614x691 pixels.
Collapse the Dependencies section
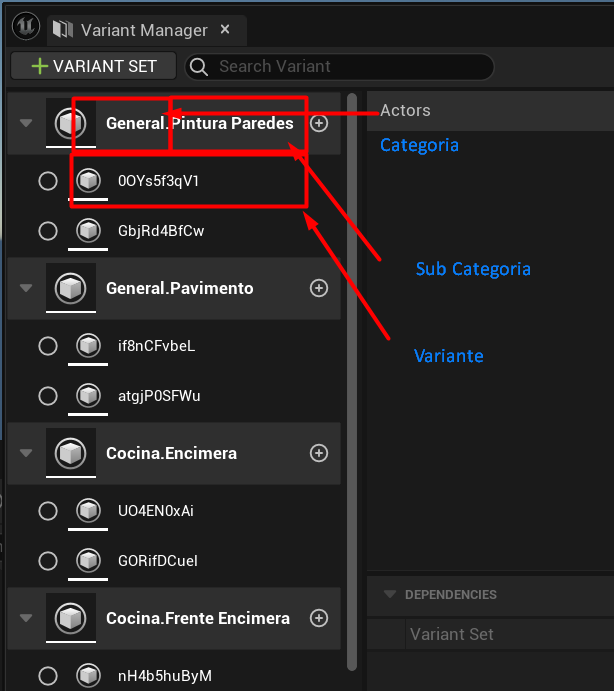(390, 595)
